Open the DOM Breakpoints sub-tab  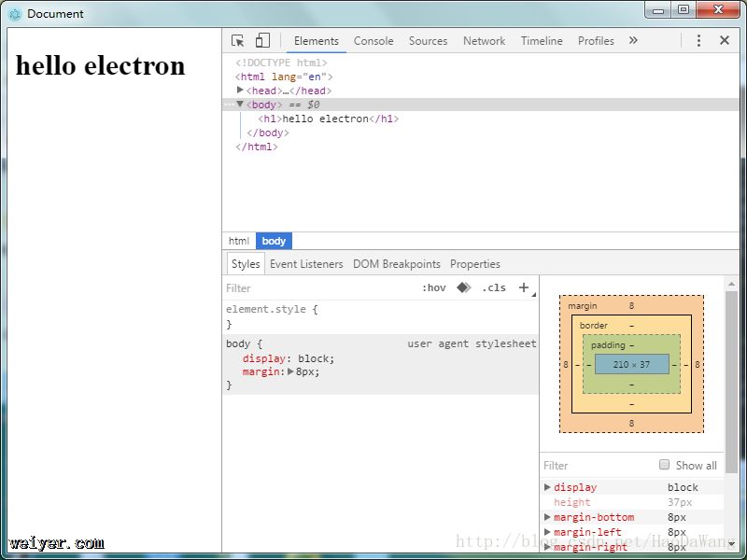(x=396, y=264)
